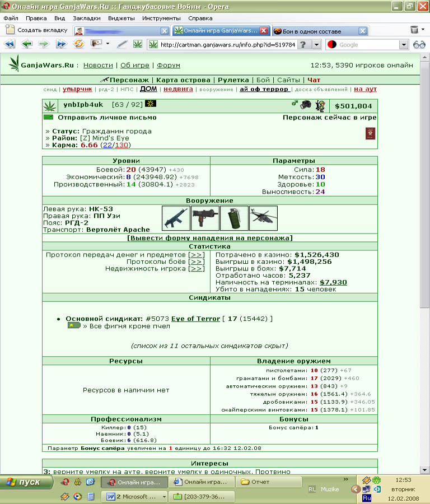
Task: Click the male gender symbol icon
Action: (x=295, y=103)
